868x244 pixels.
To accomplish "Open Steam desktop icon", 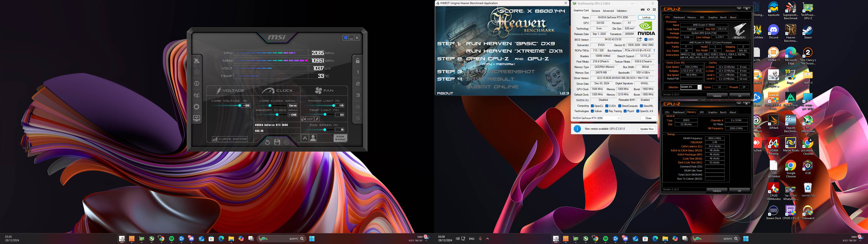I will pos(808,32).
